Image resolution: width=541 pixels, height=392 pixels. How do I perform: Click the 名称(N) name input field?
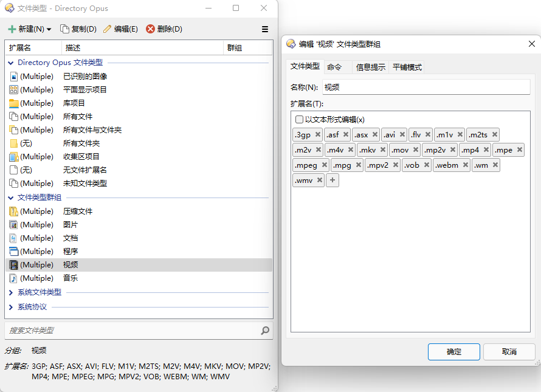[x=427, y=88]
